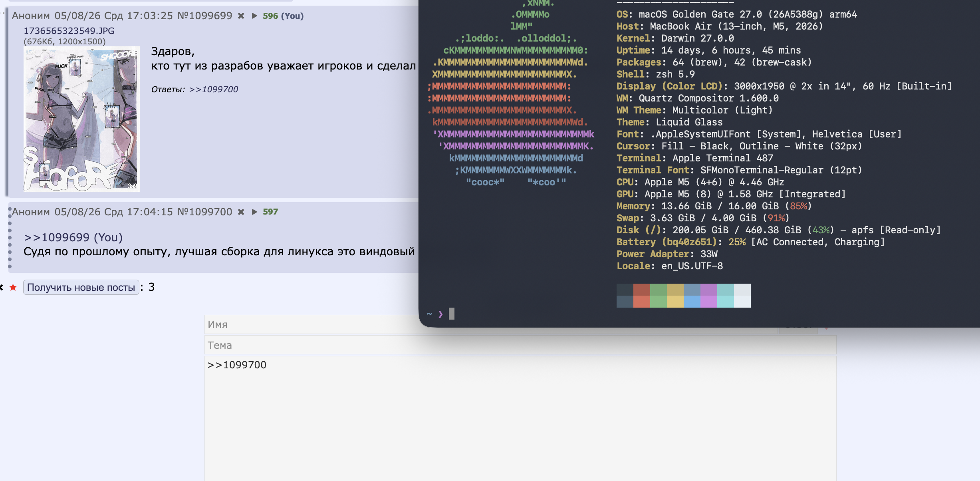
Task: Click the dark green swatch in Terminal palette
Action: 659,290
